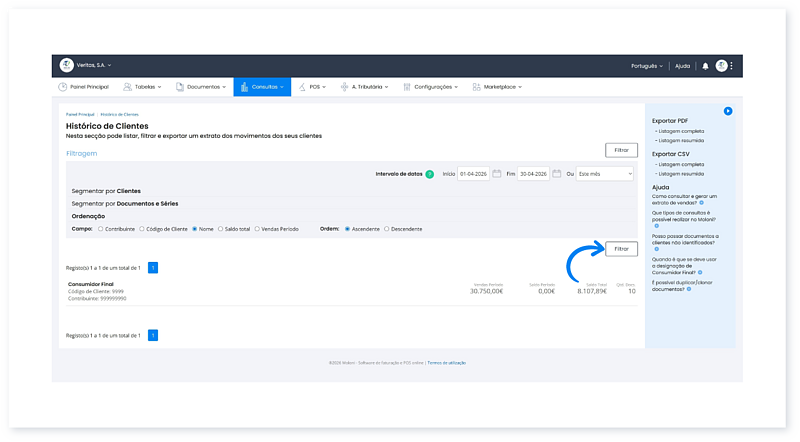Select Nome as the sort field
The width and height of the screenshot is (800, 442).
click(x=195, y=229)
